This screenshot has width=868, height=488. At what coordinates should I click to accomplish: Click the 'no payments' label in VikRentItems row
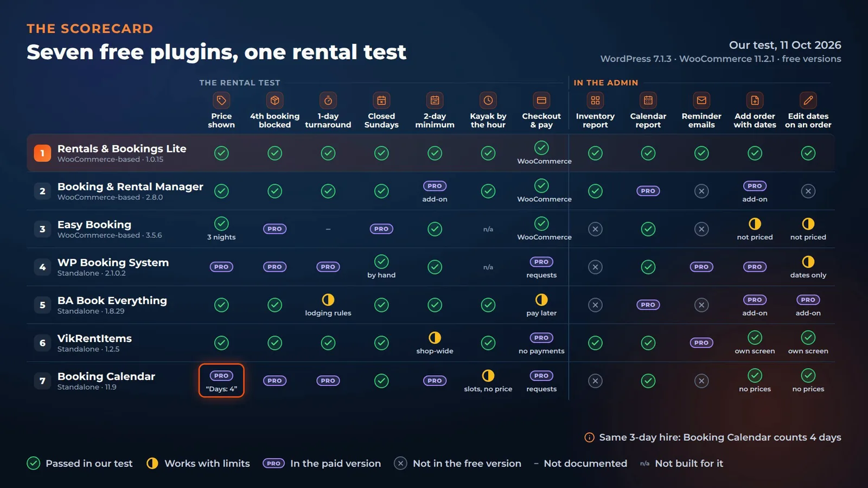point(541,351)
